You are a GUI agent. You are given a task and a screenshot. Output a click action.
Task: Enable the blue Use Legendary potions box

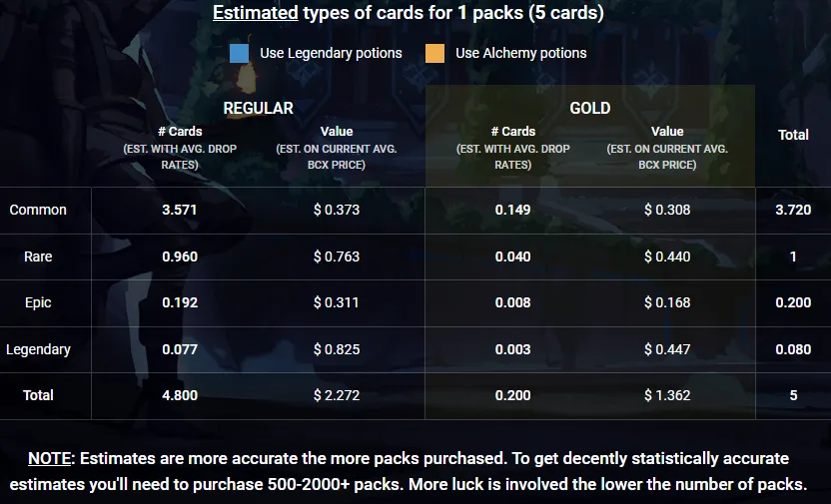[x=239, y=53]
